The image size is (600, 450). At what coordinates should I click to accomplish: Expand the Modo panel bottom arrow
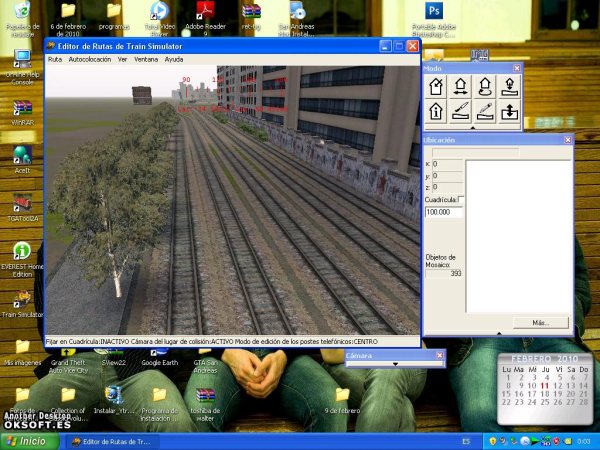click(473, 128)
